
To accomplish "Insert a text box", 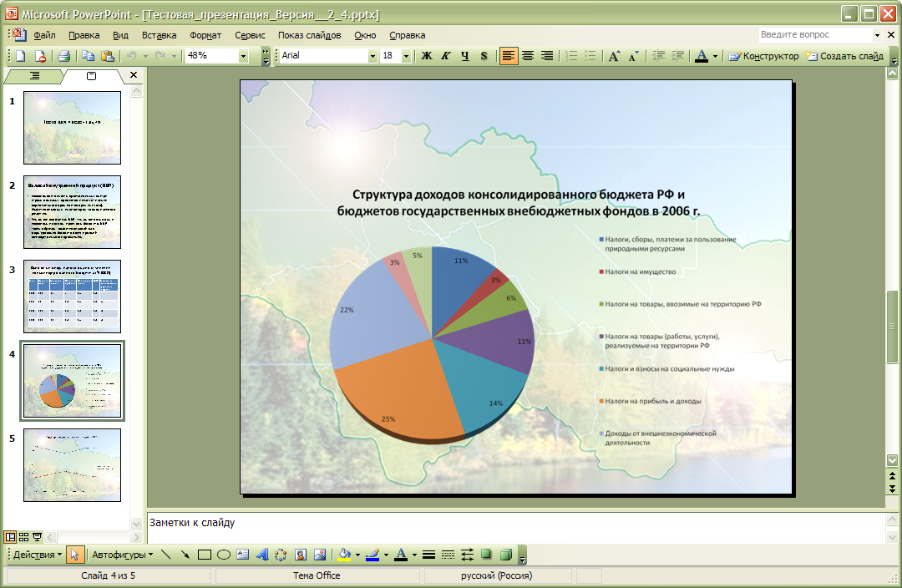I will click(243, 555).
